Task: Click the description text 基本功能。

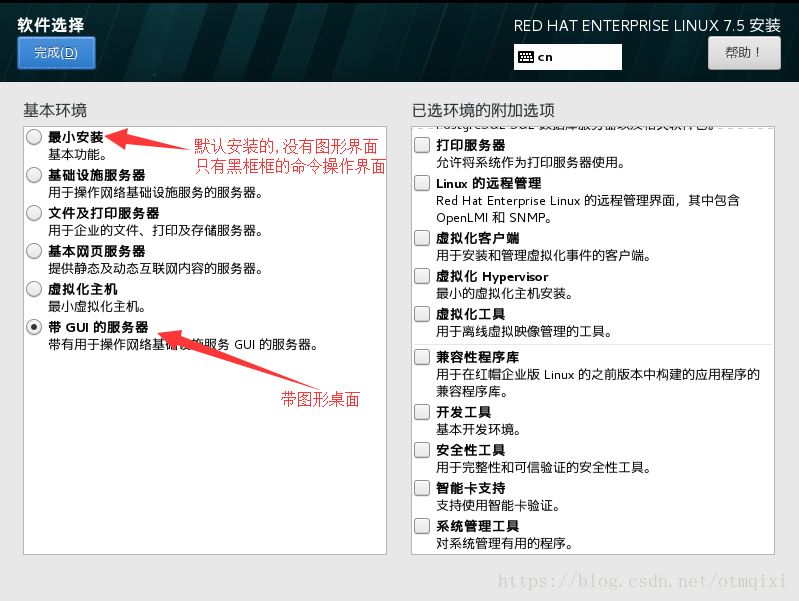Action: pyautogui.click(x=77, y=154)
